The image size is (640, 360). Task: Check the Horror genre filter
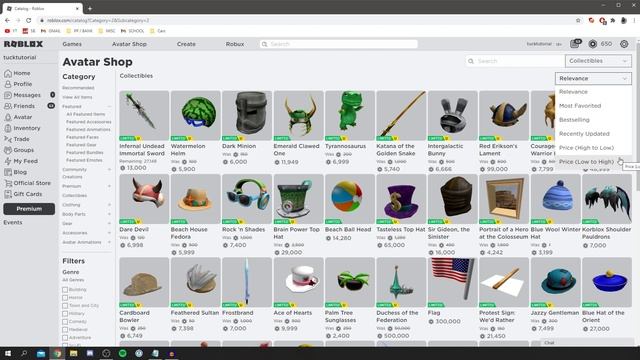click(x=65, y=298)
